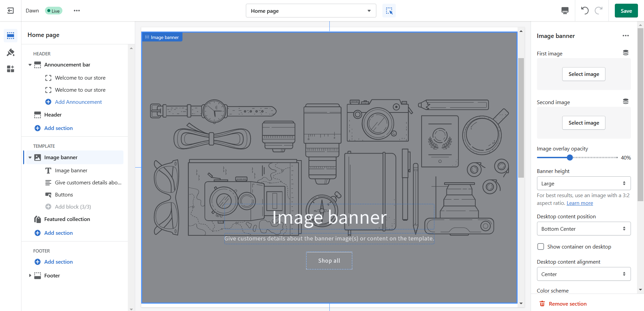Select image for Second image
The height and width of the screenshot is (311, 644).
[x=584, y=123]
